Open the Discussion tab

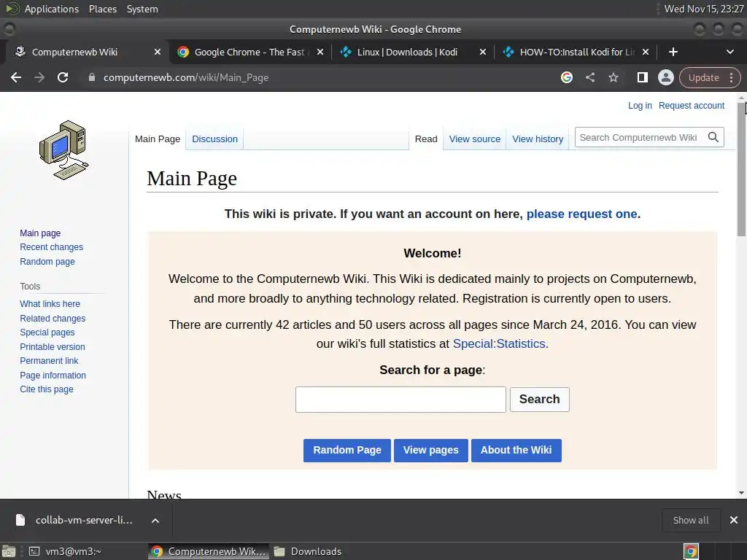pos(215,139)
